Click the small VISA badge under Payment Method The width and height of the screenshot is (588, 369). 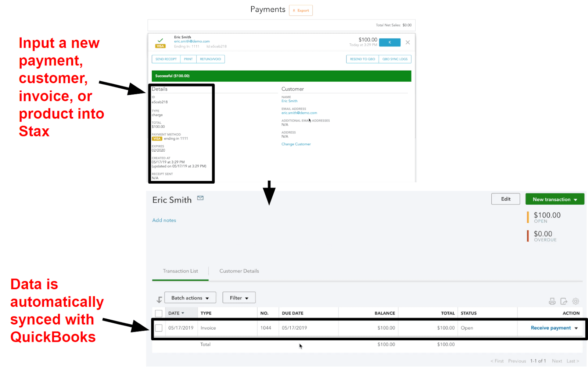(157, 139)
